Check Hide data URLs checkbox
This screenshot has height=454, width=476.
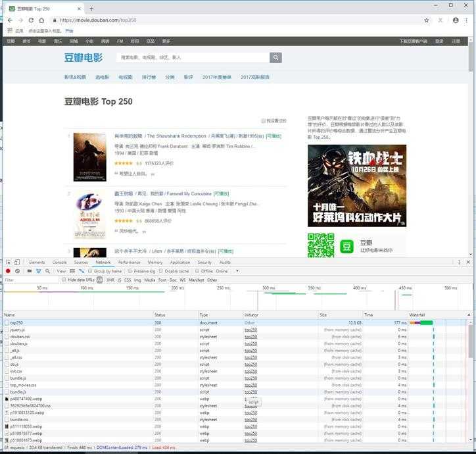(x=64, y=280)
